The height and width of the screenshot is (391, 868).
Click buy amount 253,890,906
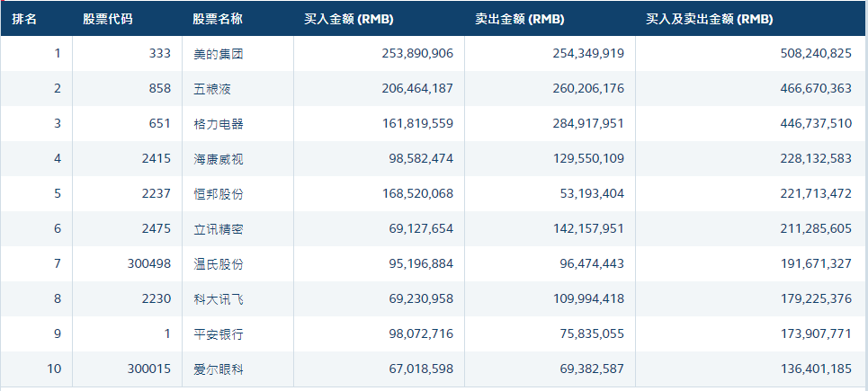pyautogui.click(x=417, y=54)
